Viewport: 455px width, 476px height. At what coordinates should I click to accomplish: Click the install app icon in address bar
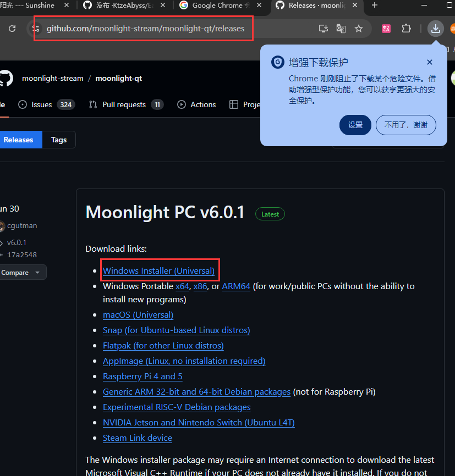[x=324, y=29]
